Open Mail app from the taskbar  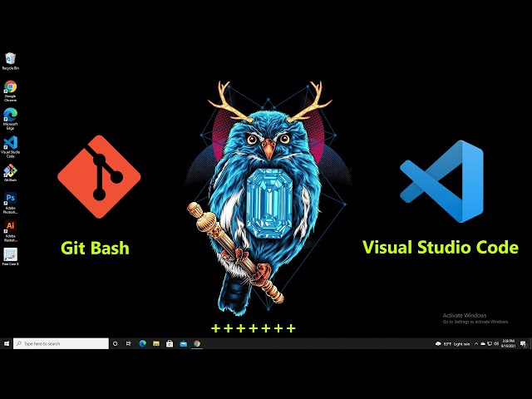point(183,343)
